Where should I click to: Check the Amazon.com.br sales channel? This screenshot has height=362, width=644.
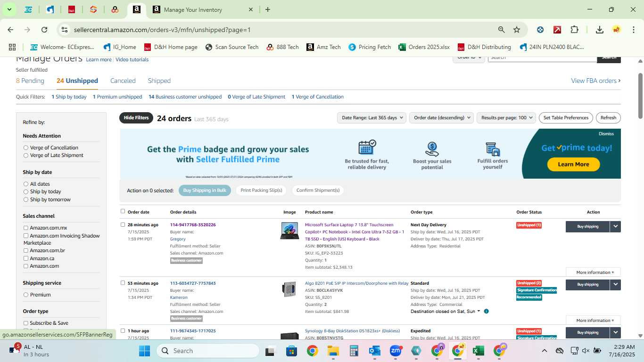tap(26, 251)
